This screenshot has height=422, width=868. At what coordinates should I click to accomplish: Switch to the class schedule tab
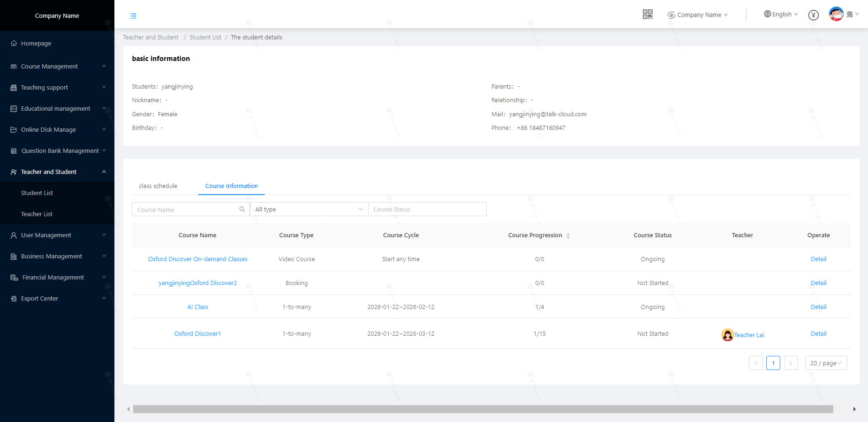point(158,186)
